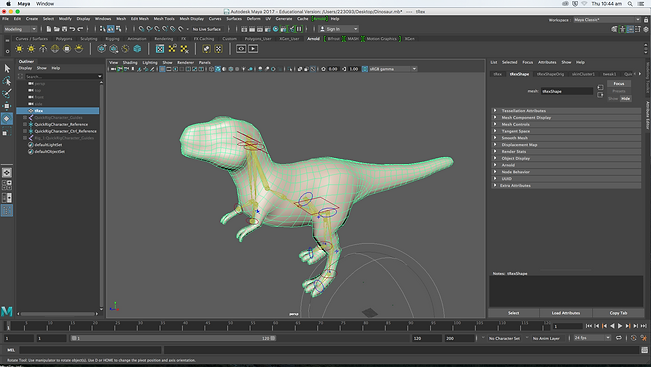Screen dimensions: 651x367
Task: Open macOS Spotlight search icon
Action: click(630, 4)
